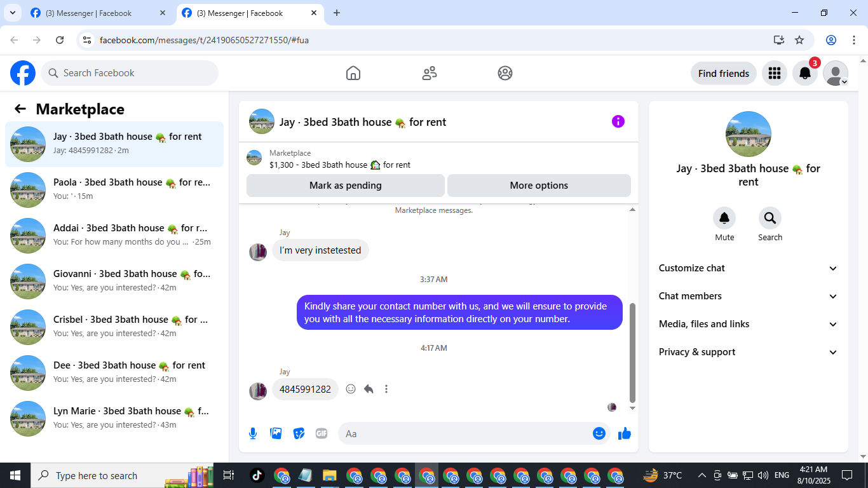The height and width of the screenshot is (488, 868).
Task: Click Jay's avatar beside I'm very instetested
Action: click(x=258, y=252)
